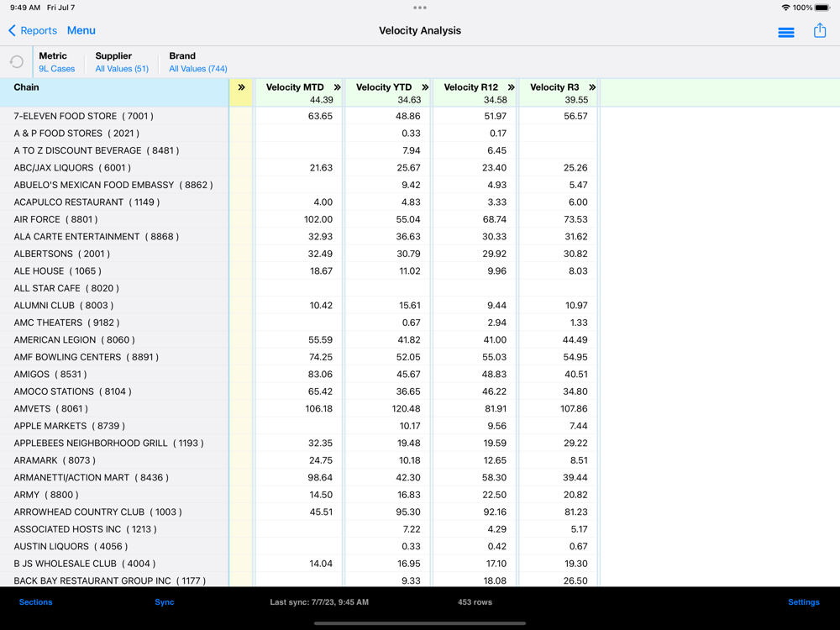Expand Velocity YTD column chevrons
The image size is (840, 630).
pyautogui.click(x=425, y=87)
